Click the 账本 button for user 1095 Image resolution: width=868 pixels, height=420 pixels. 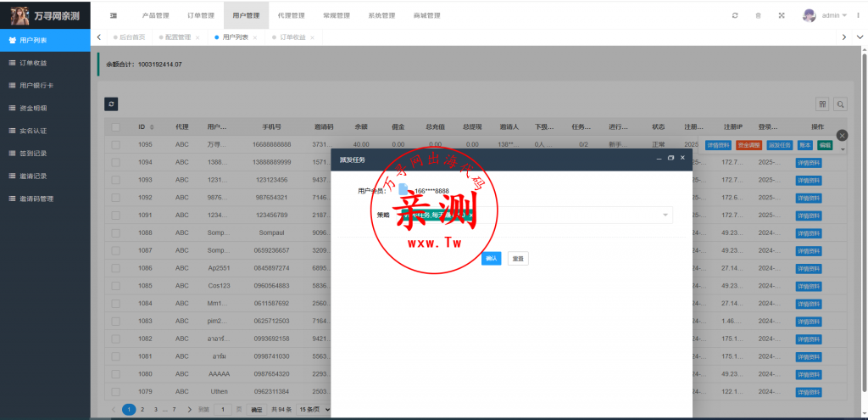[805, 144]
